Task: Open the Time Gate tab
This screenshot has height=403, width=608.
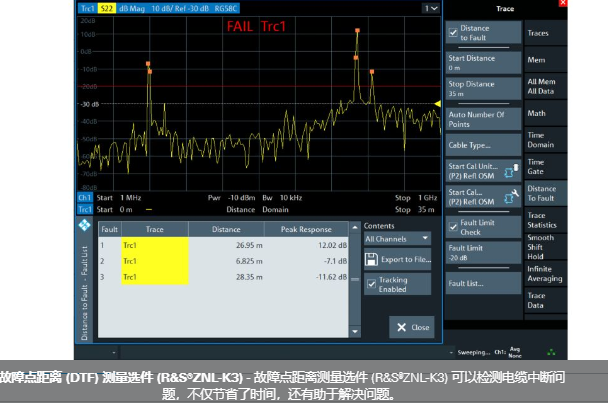Action: pos(545,167)
